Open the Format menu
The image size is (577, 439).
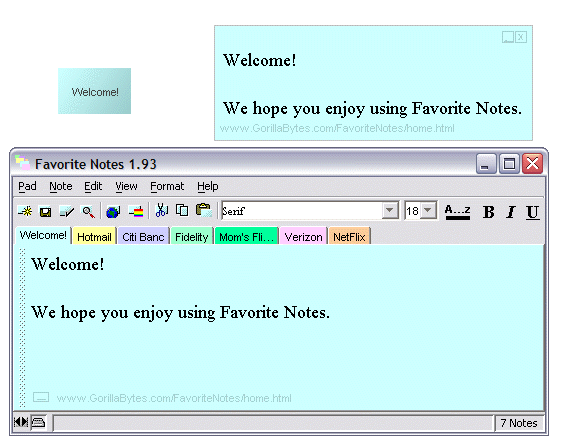(x=167, y=186)
